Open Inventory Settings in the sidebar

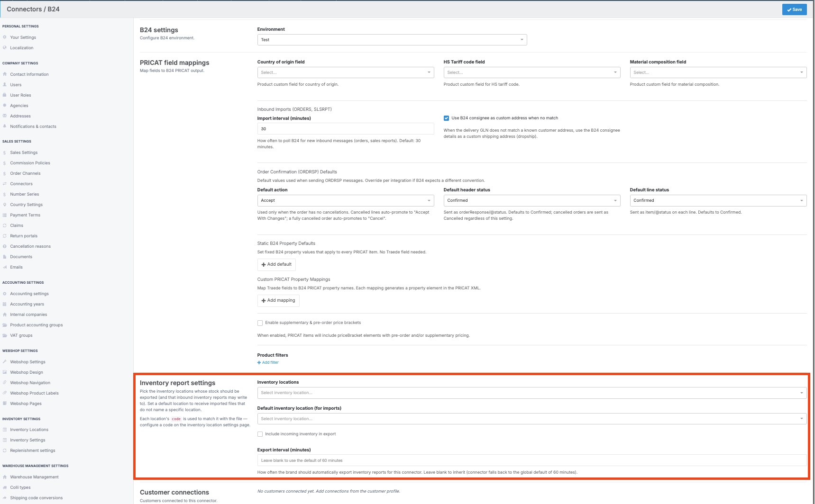click(27, 440)
